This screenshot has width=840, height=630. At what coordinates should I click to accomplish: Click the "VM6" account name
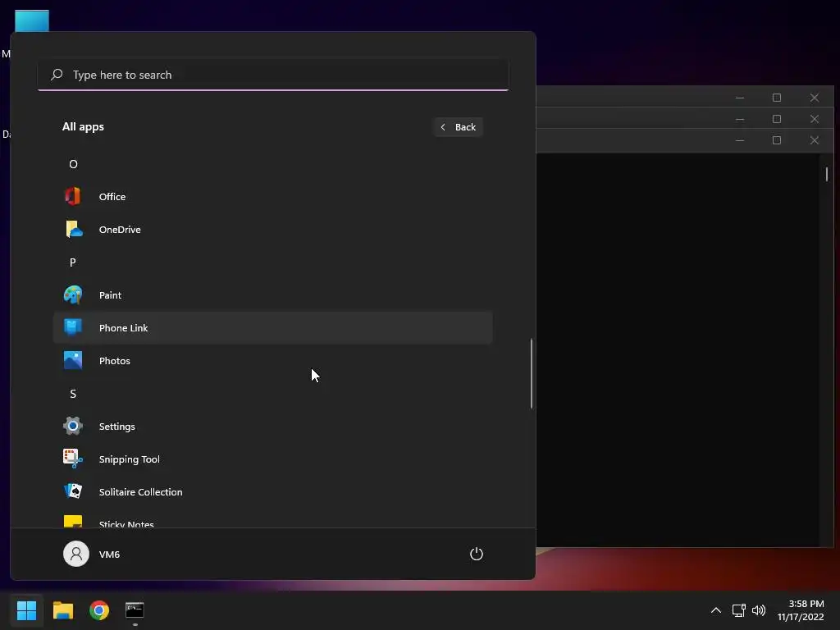109,555
